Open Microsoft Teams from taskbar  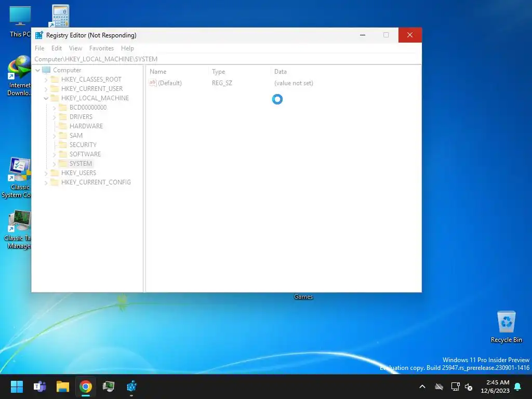(39, 387)
